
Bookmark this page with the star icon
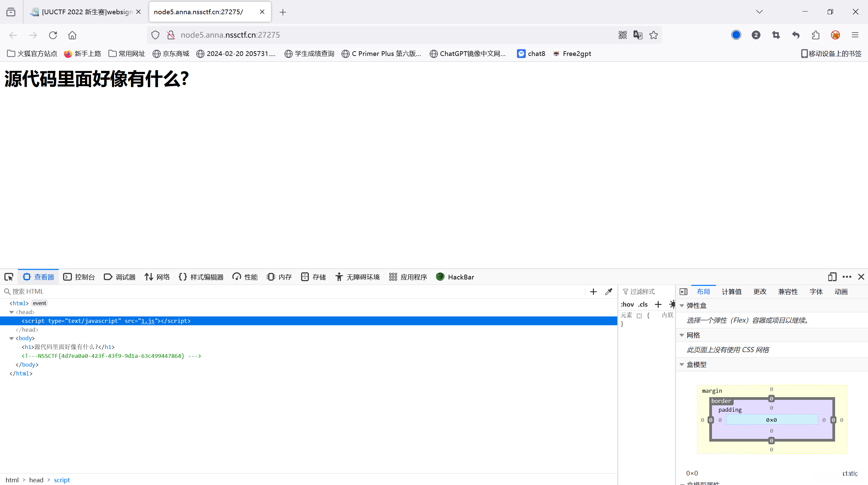point(654,35)
